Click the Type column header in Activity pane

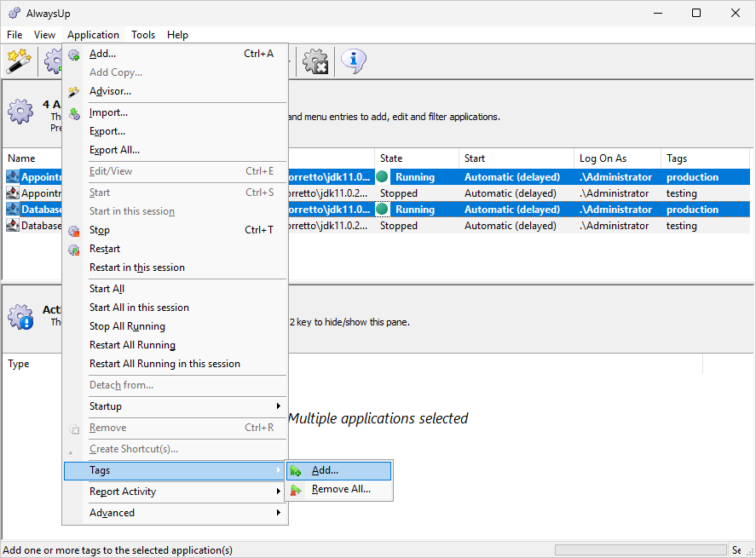tap(32, 364)
